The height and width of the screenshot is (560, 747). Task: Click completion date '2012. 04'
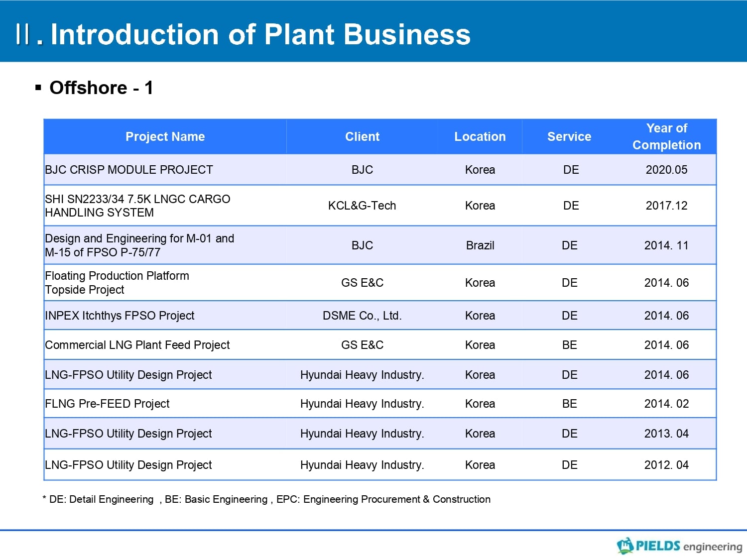tap(666, 465)
